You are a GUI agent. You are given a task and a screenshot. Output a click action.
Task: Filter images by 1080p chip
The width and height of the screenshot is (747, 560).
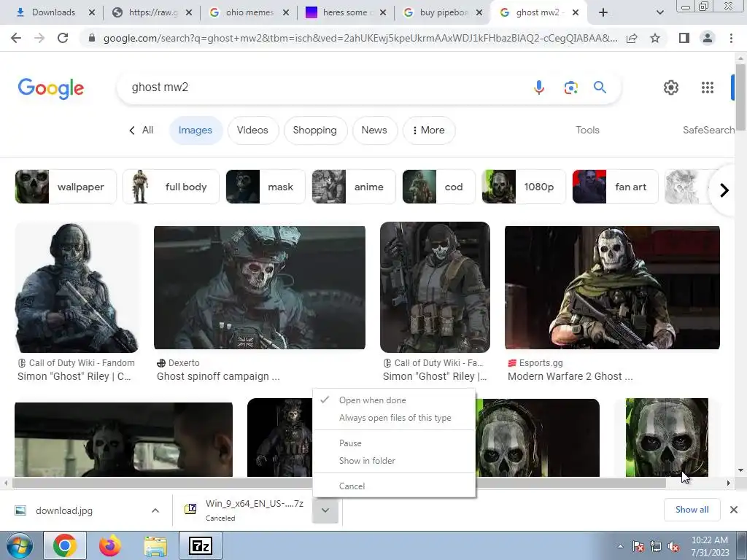coord(524,187)
